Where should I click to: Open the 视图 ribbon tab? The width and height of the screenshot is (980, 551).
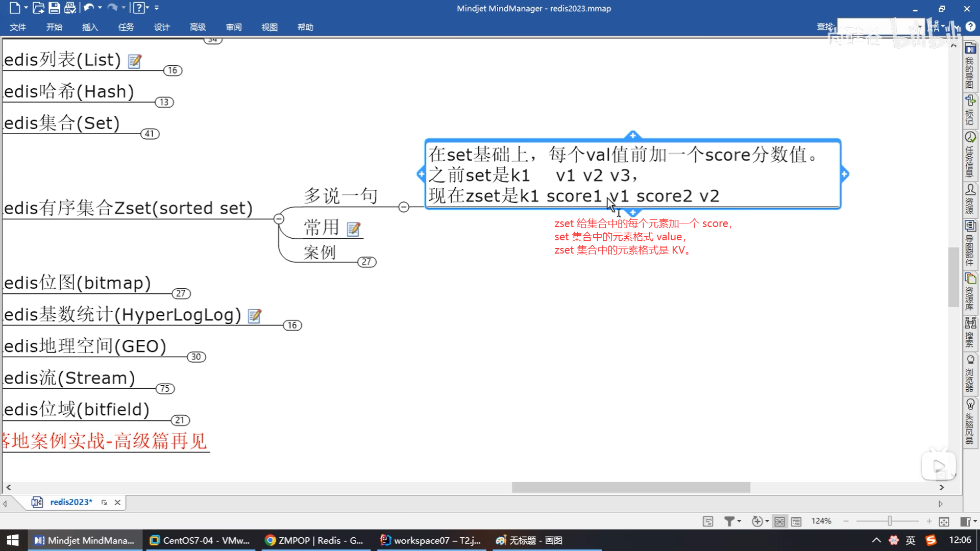click(x=269, y=27)
